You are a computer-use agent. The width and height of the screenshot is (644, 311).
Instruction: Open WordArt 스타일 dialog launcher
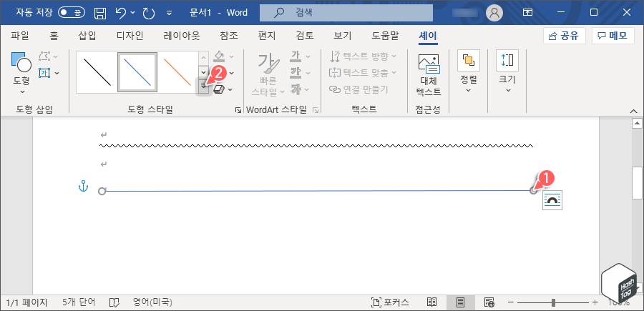click(x=316, y=110)
